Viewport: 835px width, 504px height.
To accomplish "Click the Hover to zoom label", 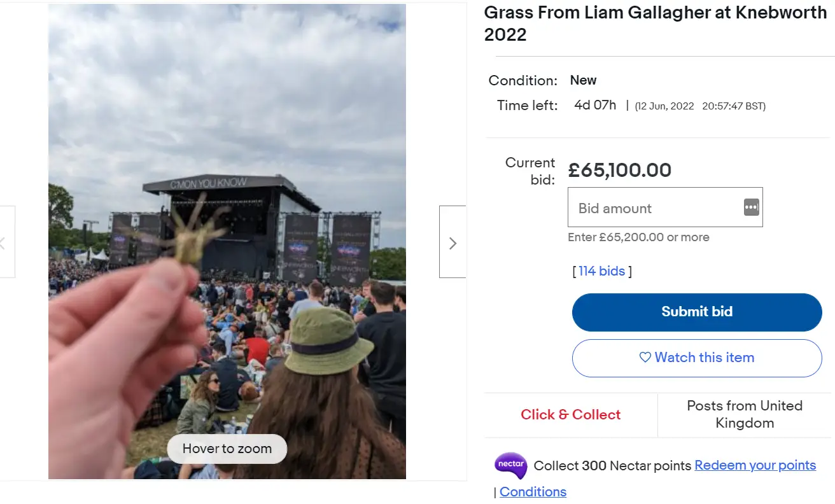I will [x=227, y=449].
